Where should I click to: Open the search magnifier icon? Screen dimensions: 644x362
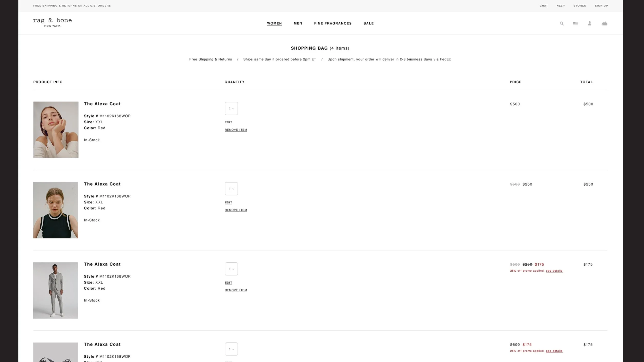[562, 23]
